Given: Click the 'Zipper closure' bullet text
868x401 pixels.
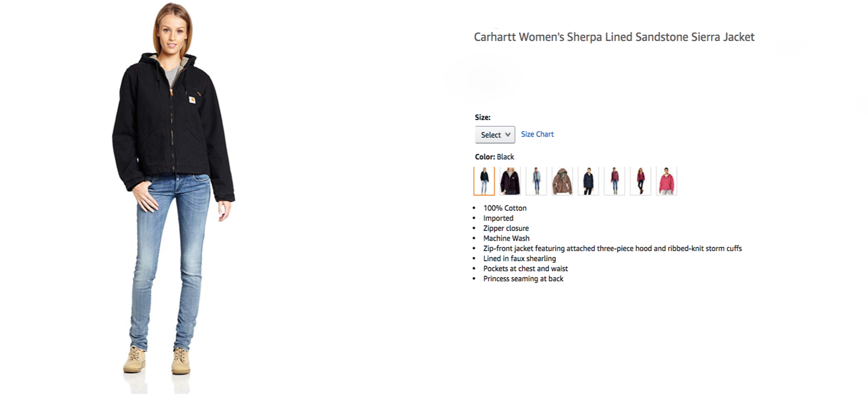Looking at the screenshot, I should [x=506, y=228].
